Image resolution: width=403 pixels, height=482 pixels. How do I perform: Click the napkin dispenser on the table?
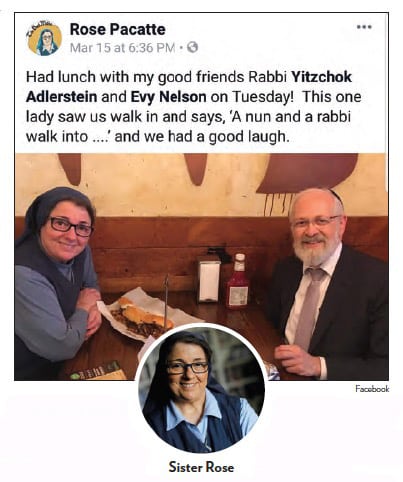(x=208, y=280)
